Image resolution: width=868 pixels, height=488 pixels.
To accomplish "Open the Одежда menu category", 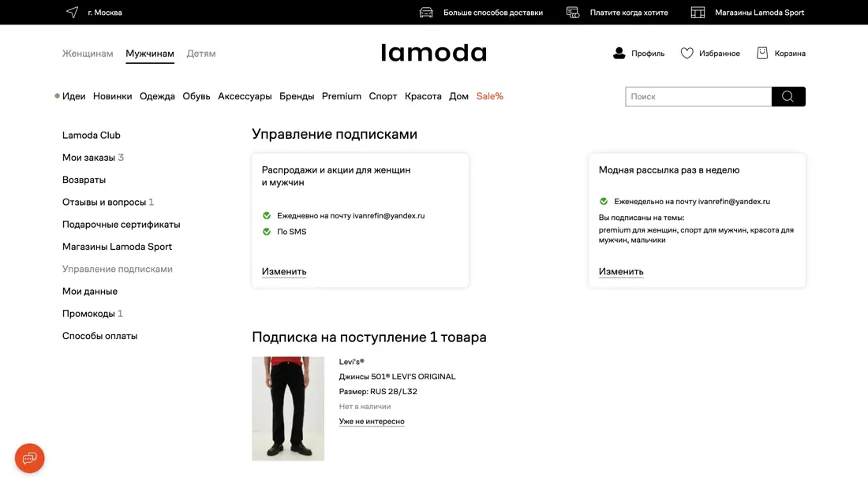I will tap(157, 96).
